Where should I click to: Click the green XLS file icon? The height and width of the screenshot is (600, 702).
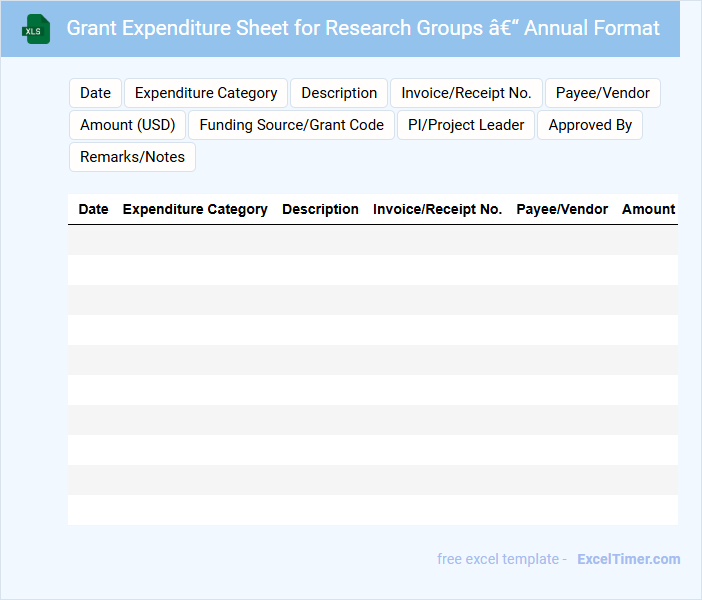pyautogui.click(x=37, y=29)
